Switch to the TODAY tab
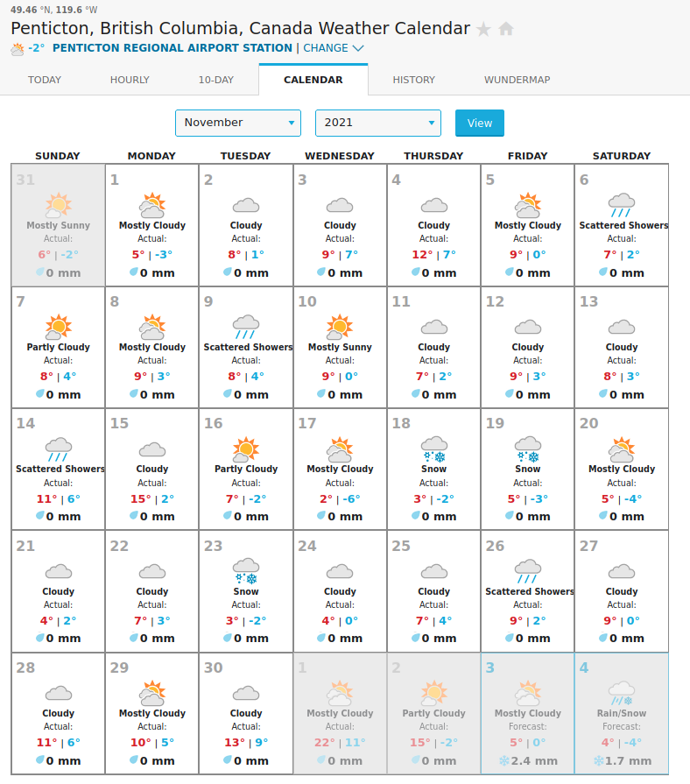690x784 pixels. click(45, 80)
